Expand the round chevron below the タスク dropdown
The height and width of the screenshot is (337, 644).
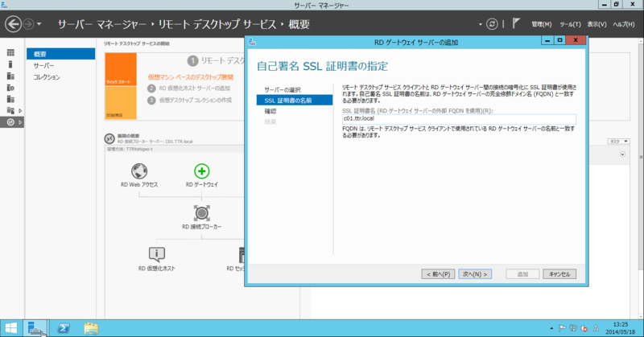click(x=622, y=154)
